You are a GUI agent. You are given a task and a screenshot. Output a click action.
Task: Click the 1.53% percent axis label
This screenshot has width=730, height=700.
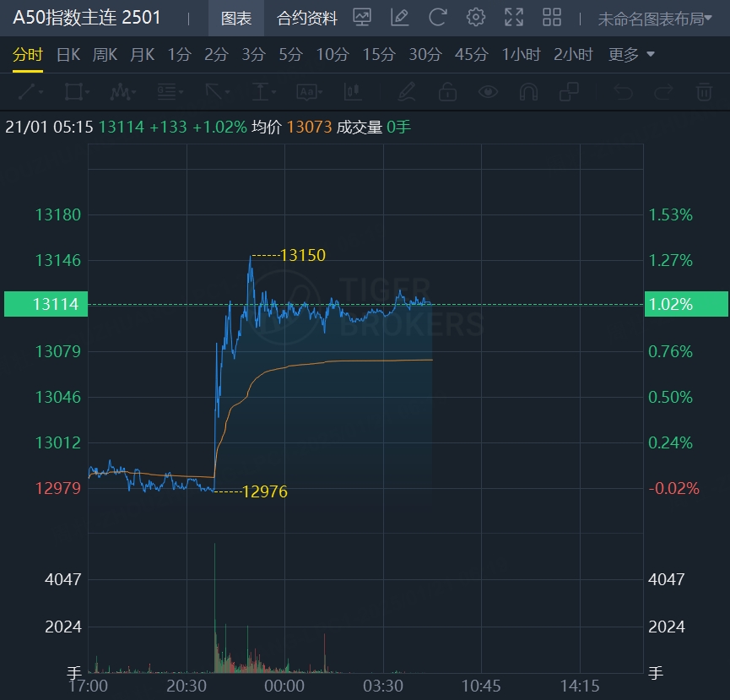(x=670, y=214)
